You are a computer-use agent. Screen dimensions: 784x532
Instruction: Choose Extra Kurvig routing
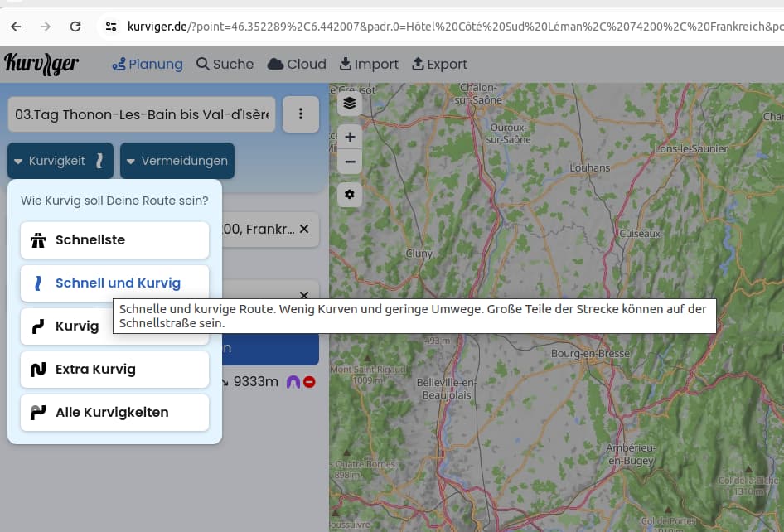(114, 370)
